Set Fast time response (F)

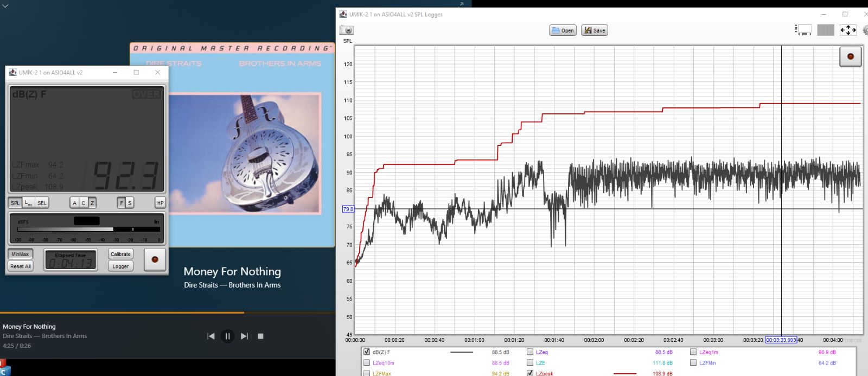pos(122,203)
